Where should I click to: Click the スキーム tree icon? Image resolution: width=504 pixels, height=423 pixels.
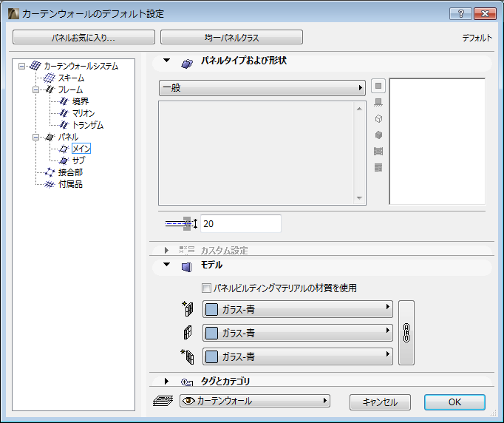pyautogui.click(x=50, y=78)
